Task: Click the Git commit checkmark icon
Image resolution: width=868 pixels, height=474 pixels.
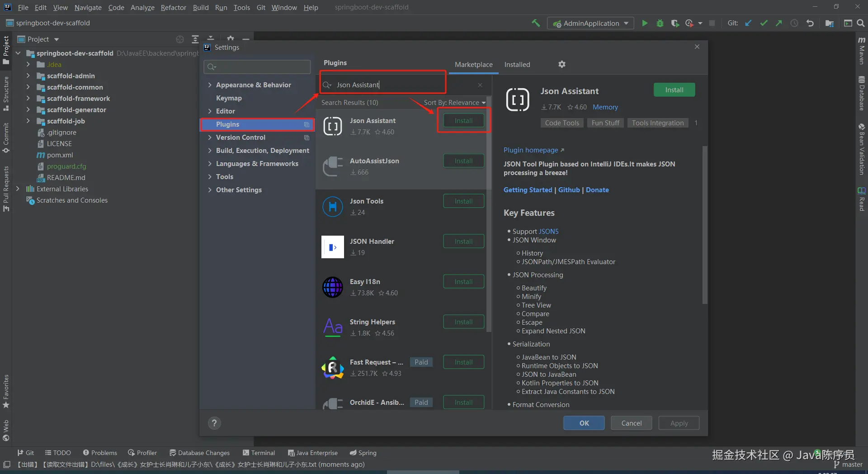Action: (x=764, y=23)
